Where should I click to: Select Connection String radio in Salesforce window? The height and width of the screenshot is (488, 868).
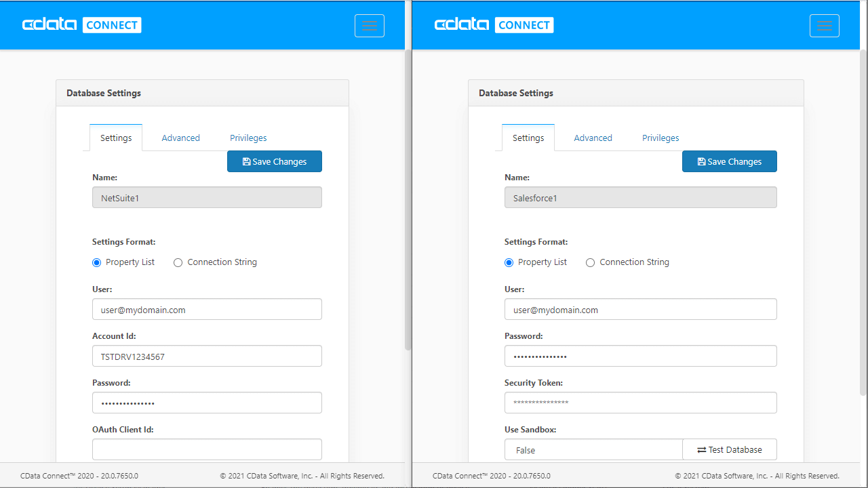click(590, 262)
